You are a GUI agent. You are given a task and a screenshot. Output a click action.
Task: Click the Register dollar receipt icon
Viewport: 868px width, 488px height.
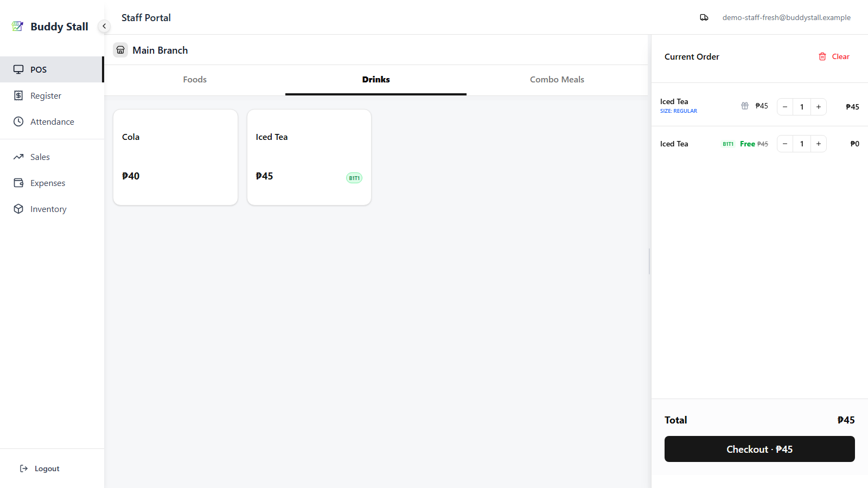[18, 95]
